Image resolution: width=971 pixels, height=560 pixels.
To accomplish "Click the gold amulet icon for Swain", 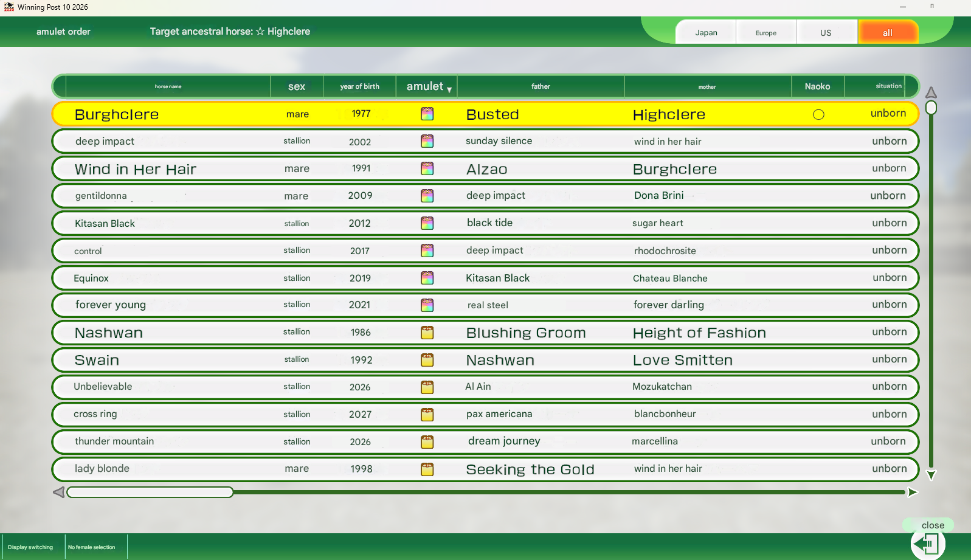I will tap(427, 360).
